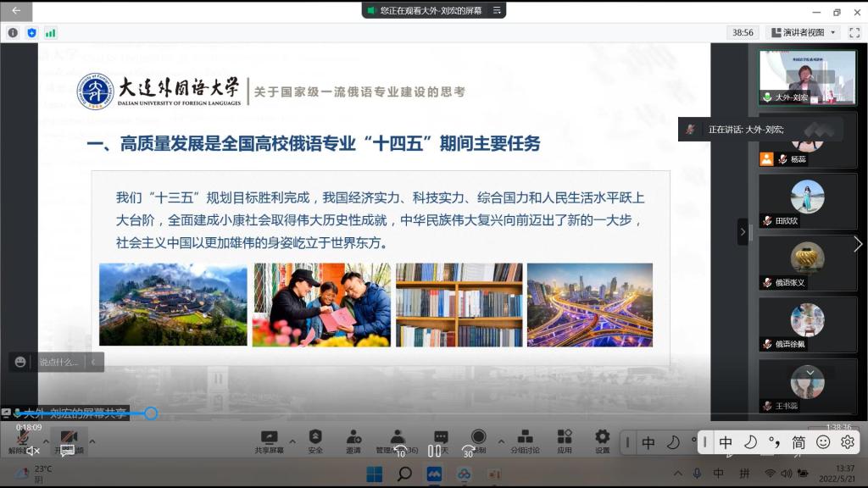Click the Share Screen (共享屏幕) button

(270, 441)
